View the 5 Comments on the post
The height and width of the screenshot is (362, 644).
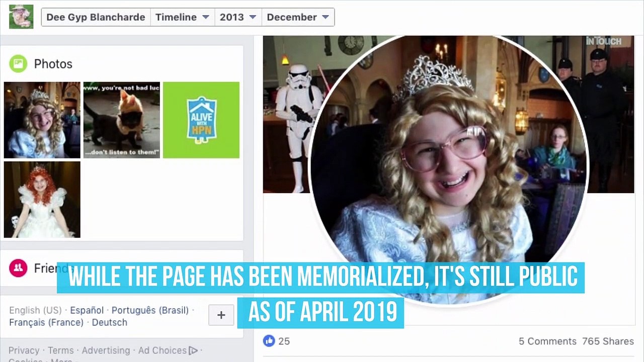point(547,341)
